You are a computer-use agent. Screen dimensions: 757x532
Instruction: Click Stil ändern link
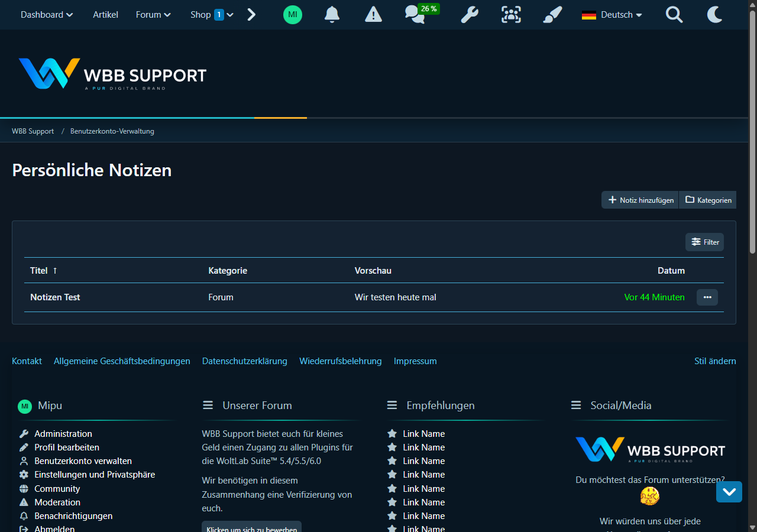point(715,361)
